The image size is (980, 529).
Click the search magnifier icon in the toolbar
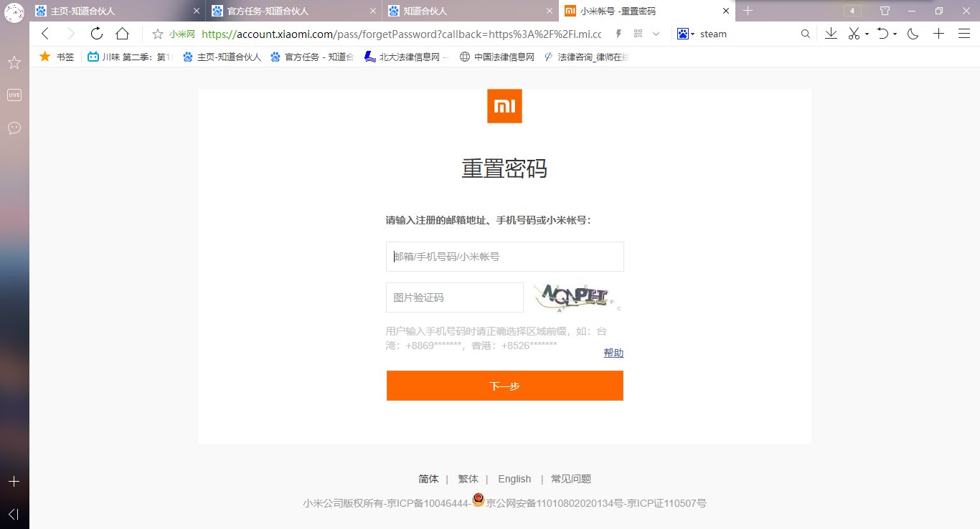805,33
